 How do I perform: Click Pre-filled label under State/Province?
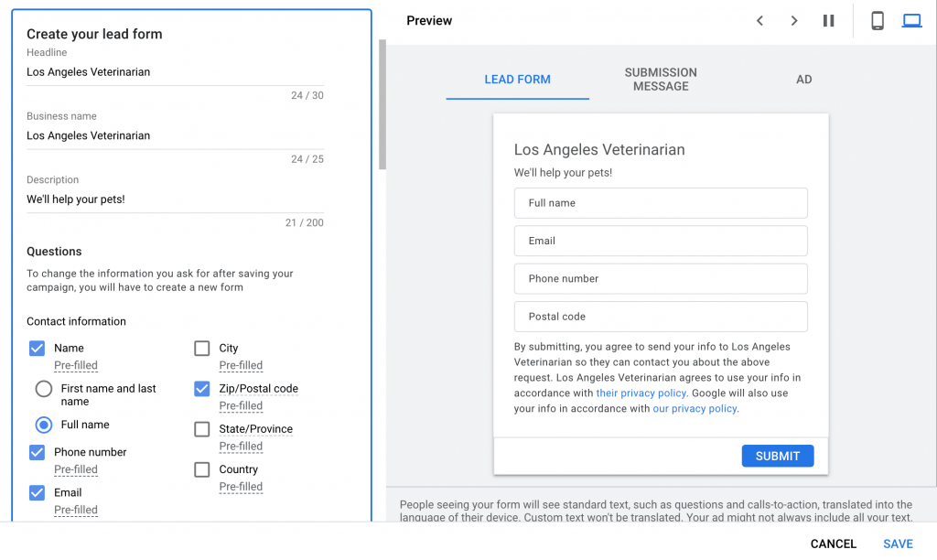coord(241,447)
